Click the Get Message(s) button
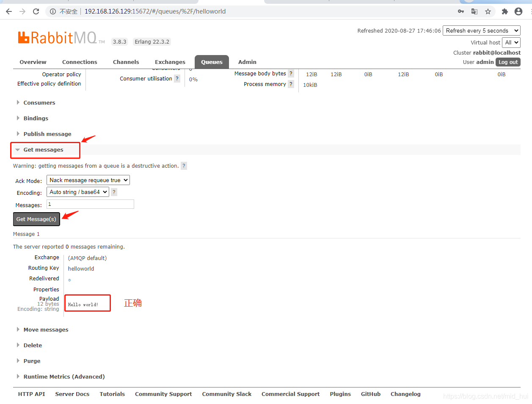 (x=36, y=219)
